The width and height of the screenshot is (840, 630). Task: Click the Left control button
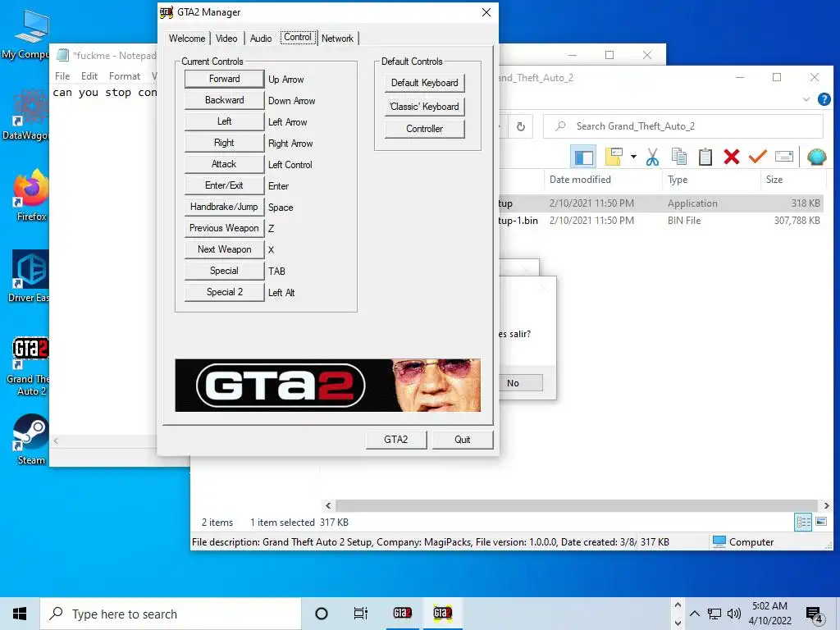pyautogui.click(x=225, y=121)
